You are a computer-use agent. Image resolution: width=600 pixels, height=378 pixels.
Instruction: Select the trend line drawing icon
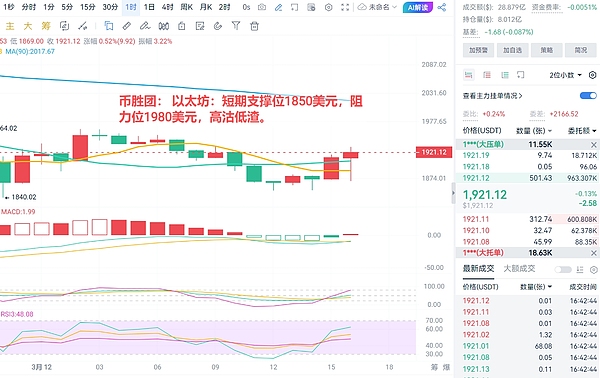pos(82,26)
